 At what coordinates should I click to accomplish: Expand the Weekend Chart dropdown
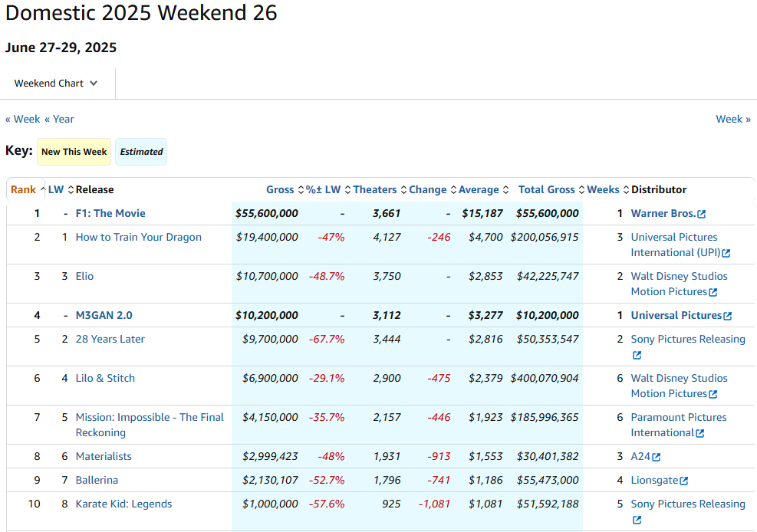click(x=56, y=84)
